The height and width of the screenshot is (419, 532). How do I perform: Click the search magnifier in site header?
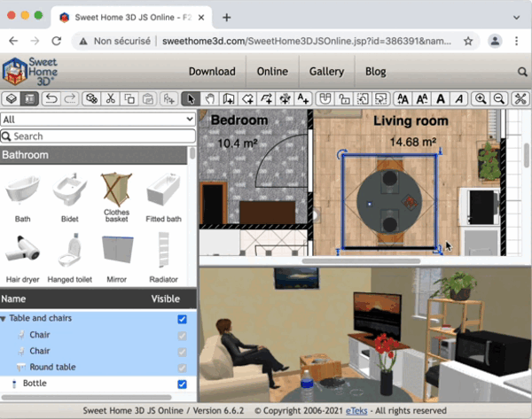(521, 72)
